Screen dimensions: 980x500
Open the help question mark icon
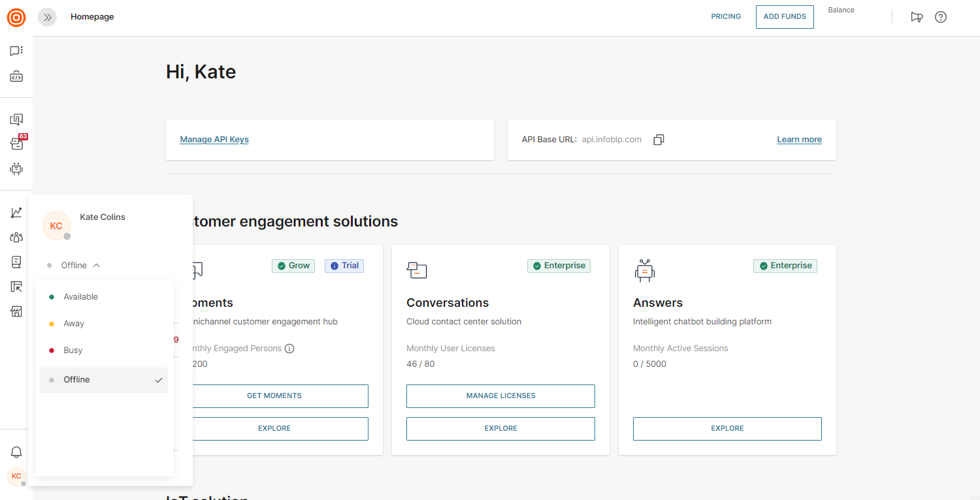click(x=940, y=17)
